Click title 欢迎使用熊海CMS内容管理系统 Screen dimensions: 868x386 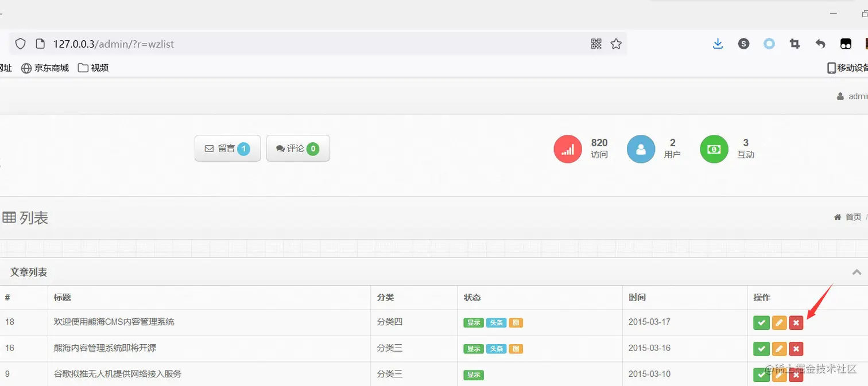(114, 322)
